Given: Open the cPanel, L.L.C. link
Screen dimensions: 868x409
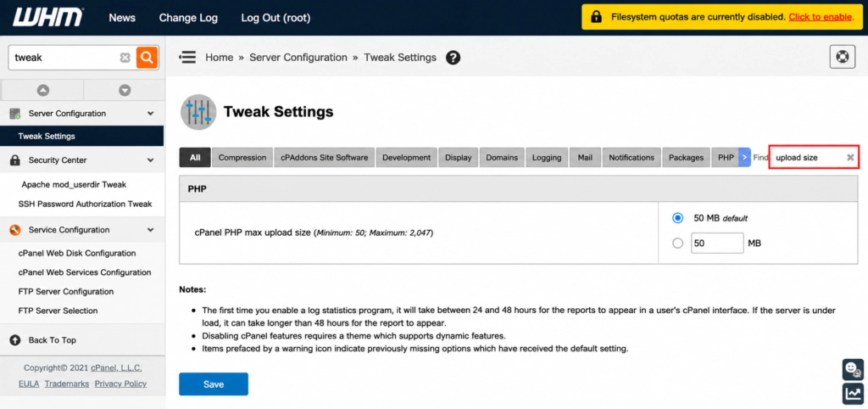Looking at the screenshot, I should pos(117,368).
